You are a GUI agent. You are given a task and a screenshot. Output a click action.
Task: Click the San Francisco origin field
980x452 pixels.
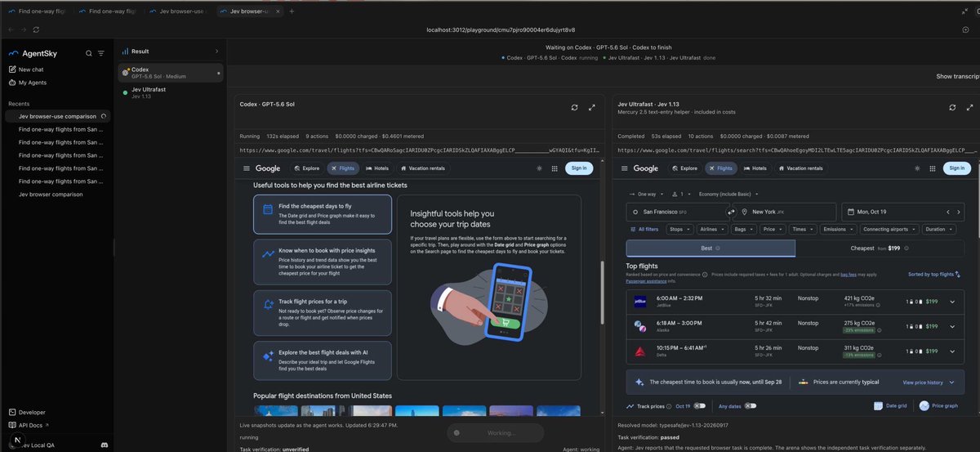tap(675, 212)
